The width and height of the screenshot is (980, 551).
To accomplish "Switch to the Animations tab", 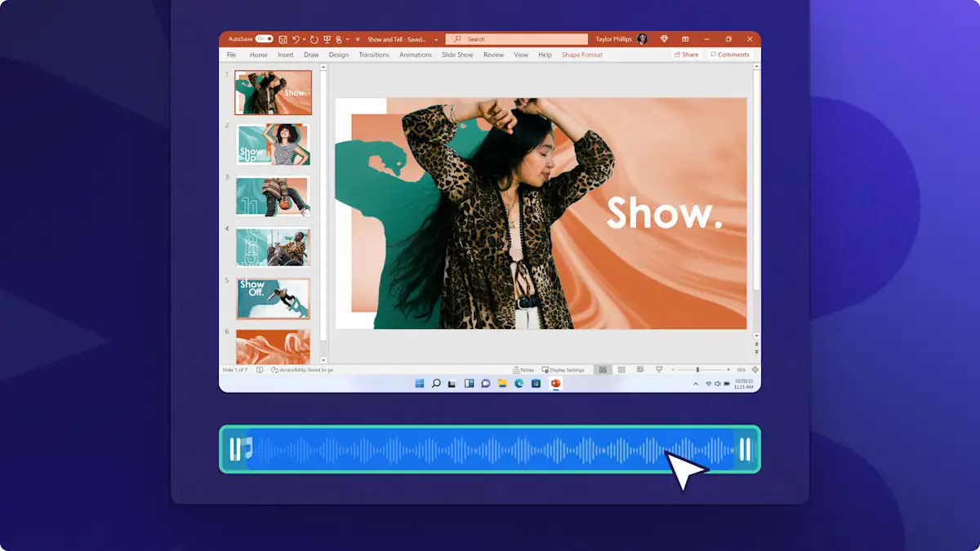I will coord(416,55).
